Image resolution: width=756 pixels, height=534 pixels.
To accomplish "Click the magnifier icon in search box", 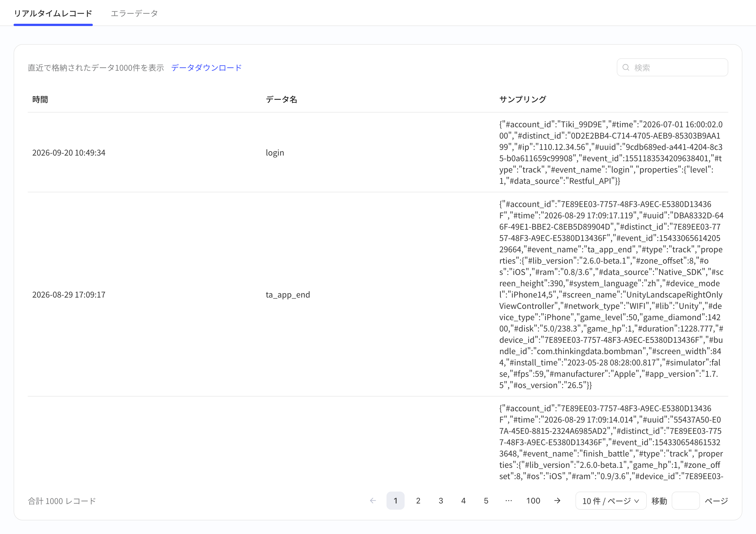I will [x=626, y=68].
